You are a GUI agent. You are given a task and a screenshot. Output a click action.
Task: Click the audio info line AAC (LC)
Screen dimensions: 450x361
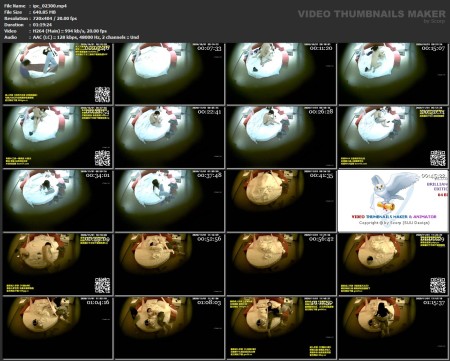tap(86, 37)
